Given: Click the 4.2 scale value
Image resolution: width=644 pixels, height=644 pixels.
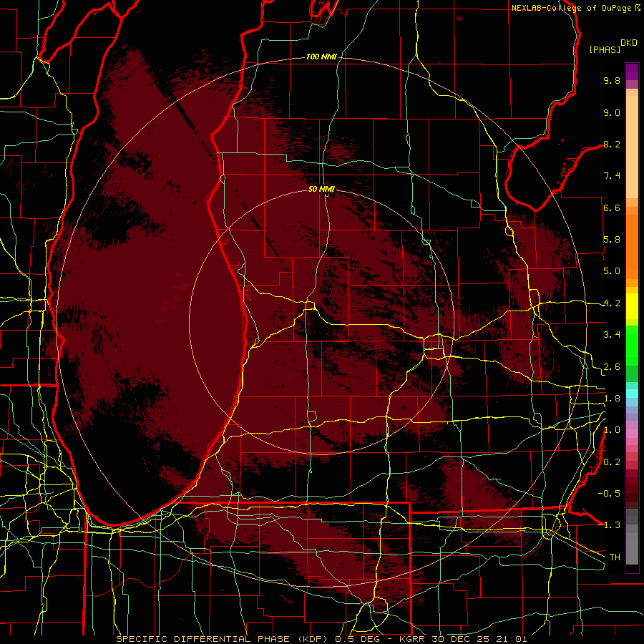Looking at the screenshot, I should [612, 303].
